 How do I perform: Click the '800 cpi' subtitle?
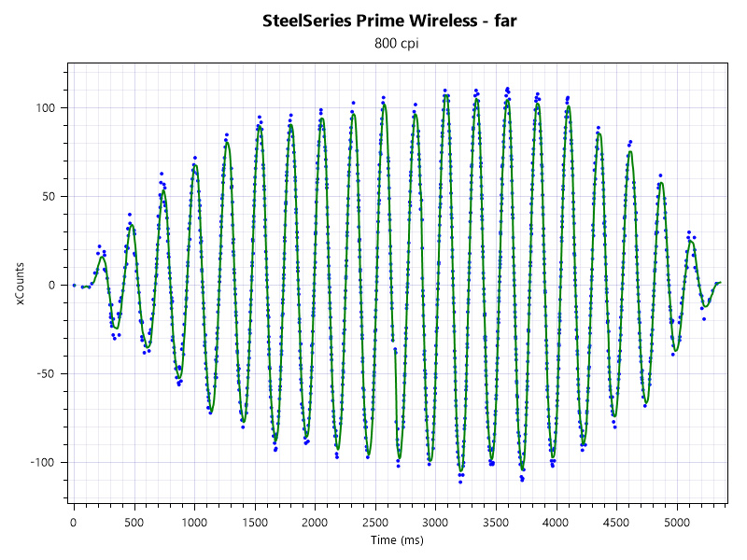[x=396, y=43]
